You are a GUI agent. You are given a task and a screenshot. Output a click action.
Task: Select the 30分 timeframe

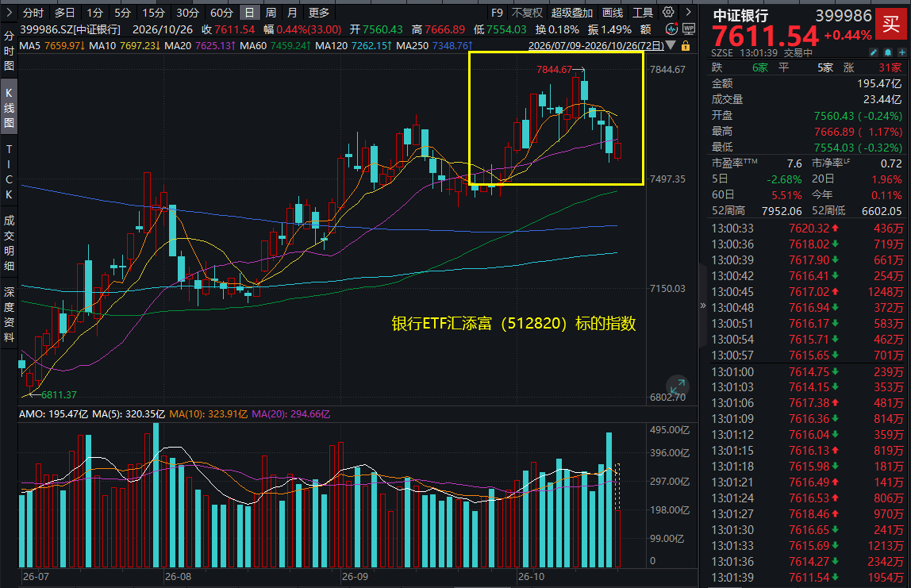[x=187, y=13]
